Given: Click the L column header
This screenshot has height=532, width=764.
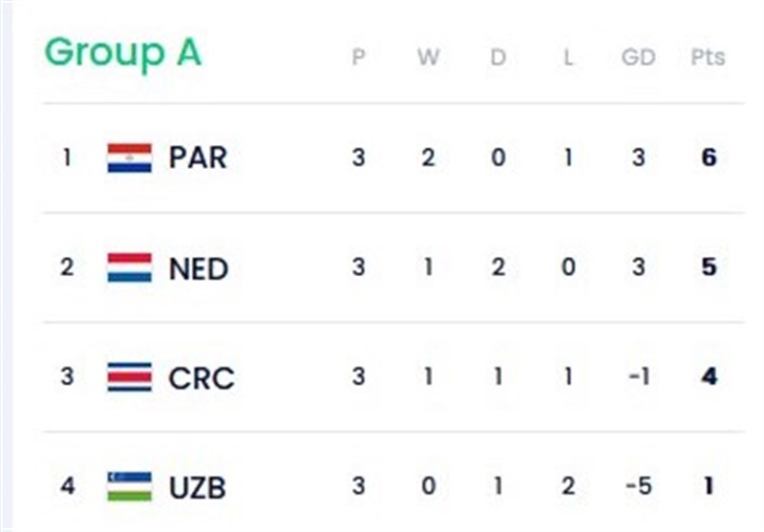Looking at the screenshot, I should [568, 57].
